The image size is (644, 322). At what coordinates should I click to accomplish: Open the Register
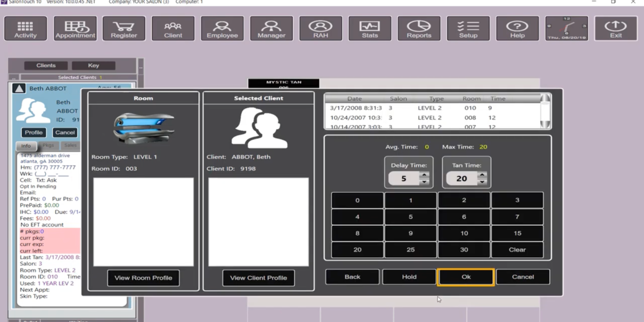(x=124, y=28)
